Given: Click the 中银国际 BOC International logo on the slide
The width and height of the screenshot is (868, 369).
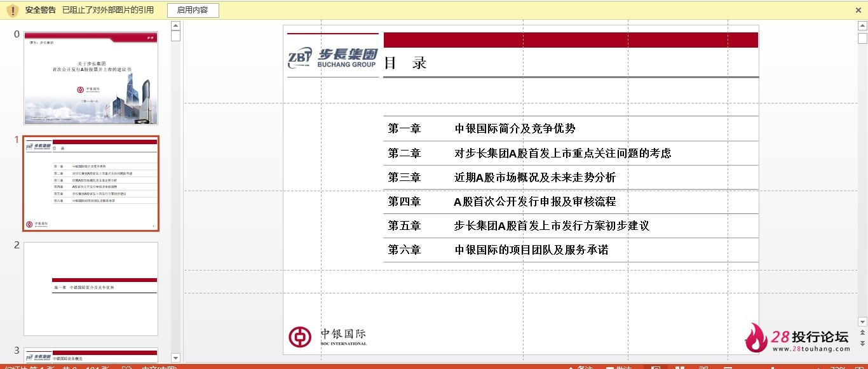Looking at the screenshot, I should pos(328,337).
